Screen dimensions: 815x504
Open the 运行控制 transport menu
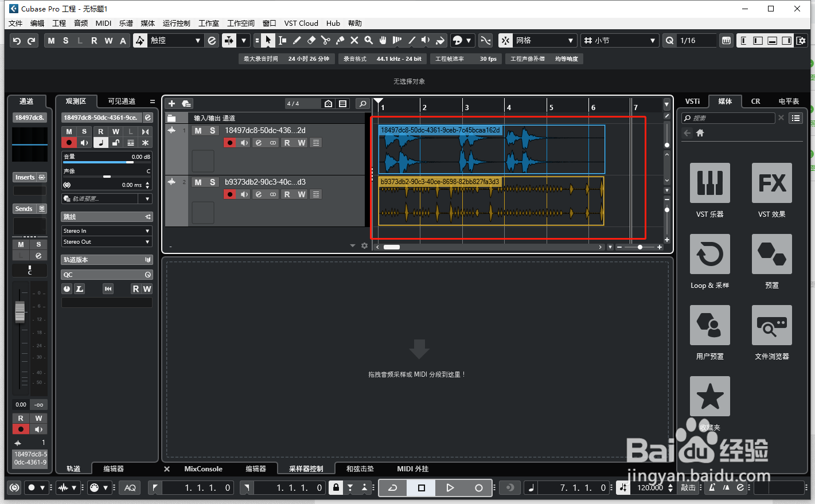pyautogui.click(x=176, y=24)
